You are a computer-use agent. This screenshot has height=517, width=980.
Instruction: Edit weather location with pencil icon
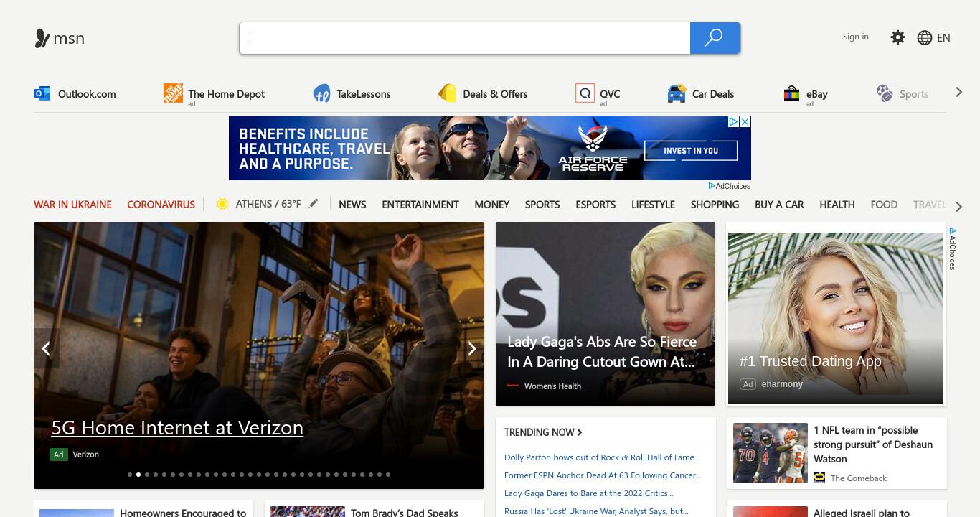(x=314, y=204)
